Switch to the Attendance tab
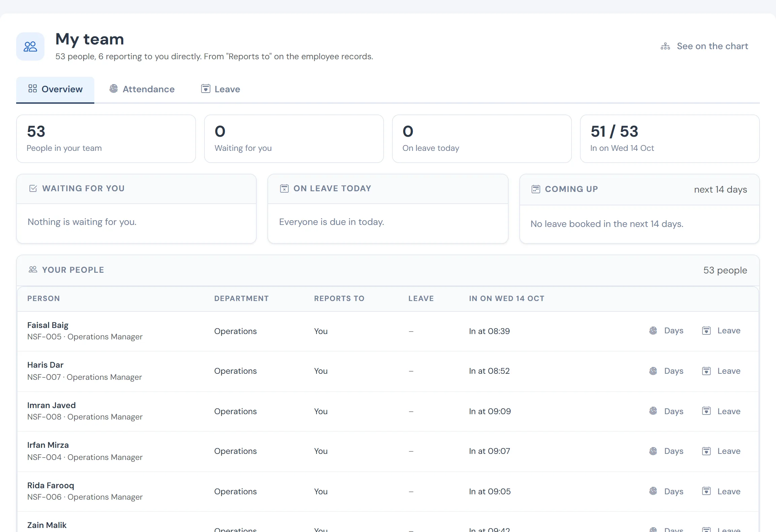The image size is (776, 532). point(142,89)
